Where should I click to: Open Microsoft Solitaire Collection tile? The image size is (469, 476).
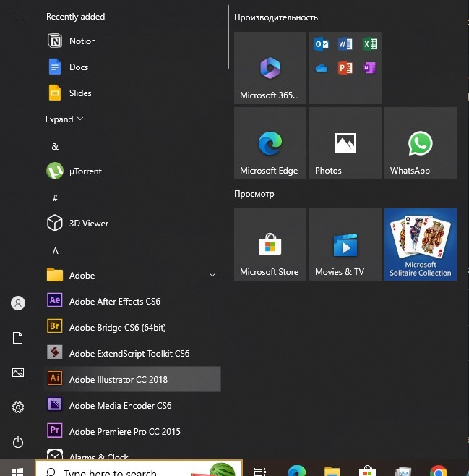click(421, 245)
